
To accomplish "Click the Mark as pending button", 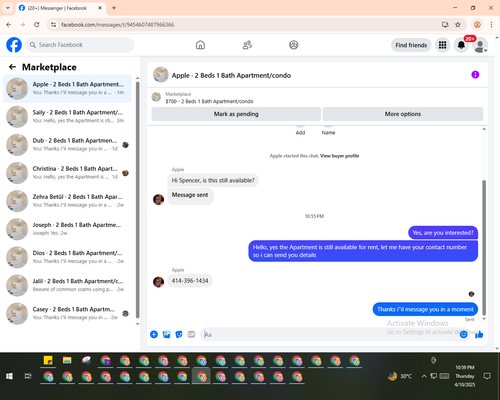I will point(236,114).
